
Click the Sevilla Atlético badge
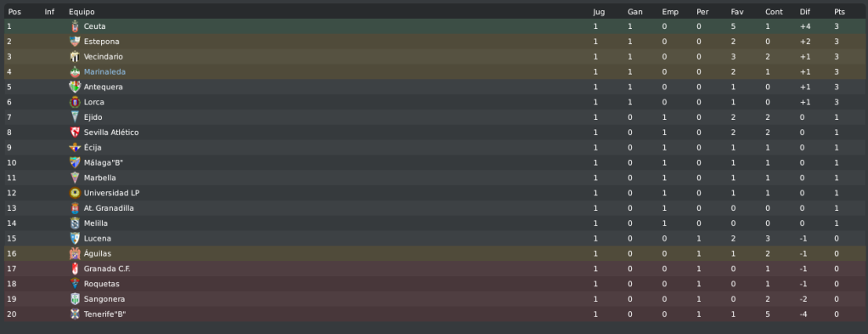(x=75, y=133)
